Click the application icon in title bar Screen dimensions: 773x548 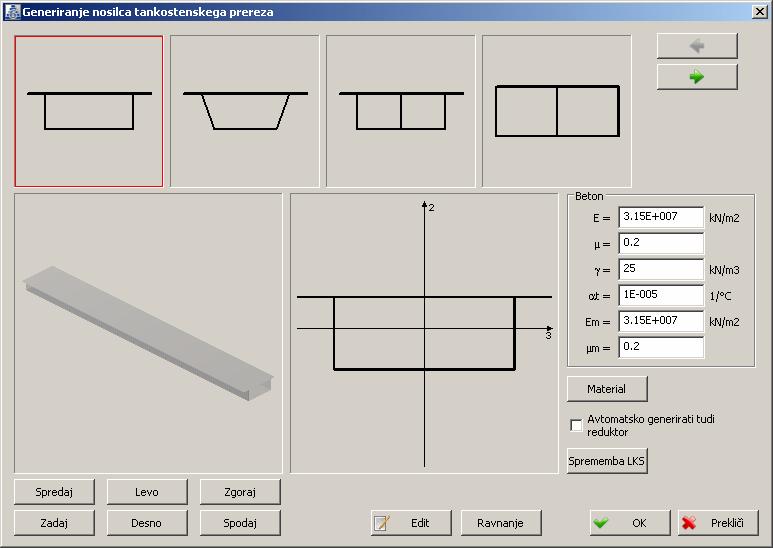(12, 12)
